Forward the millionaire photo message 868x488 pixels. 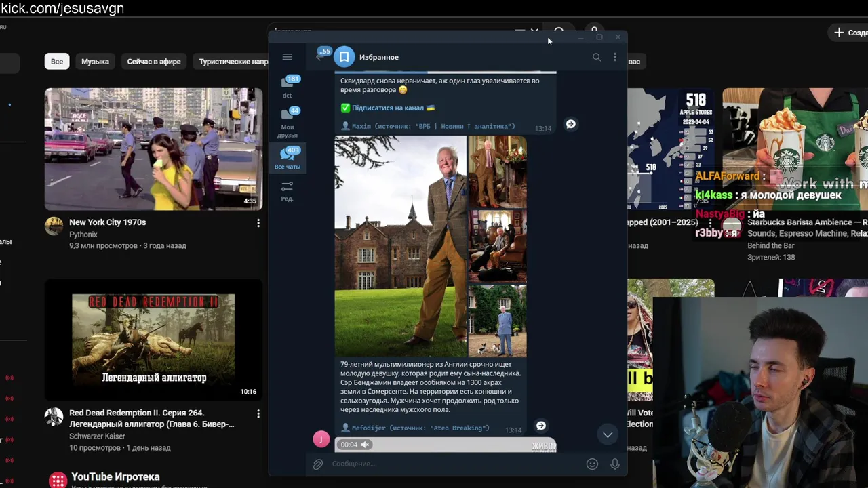point(541,426)
